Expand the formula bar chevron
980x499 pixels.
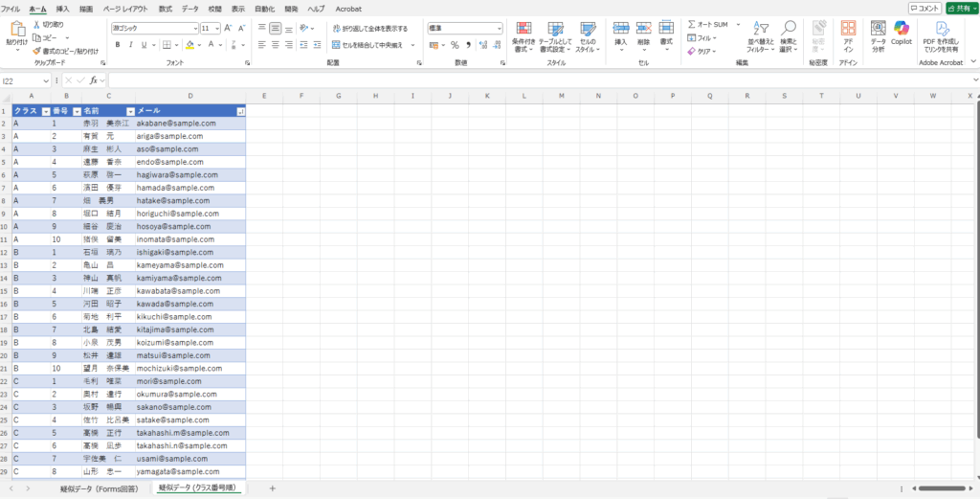[x=975, y=80]
